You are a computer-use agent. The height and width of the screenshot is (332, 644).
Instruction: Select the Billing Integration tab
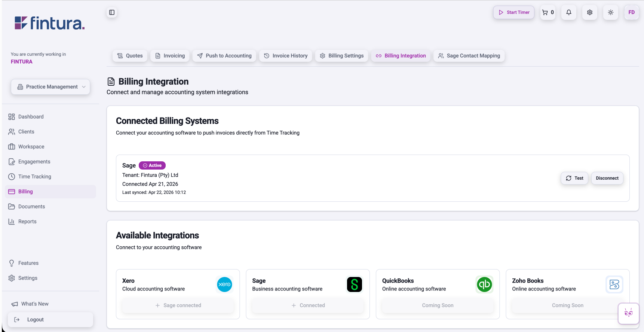pyautogui.click(x=401, y=56)
